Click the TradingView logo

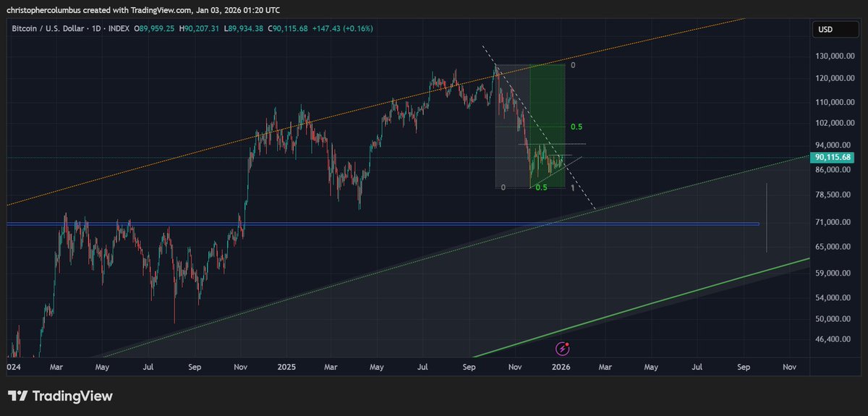tap(60, 396)
